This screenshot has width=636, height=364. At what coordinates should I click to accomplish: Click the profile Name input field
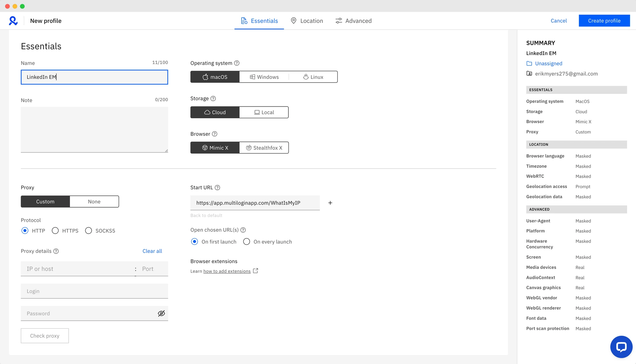tap(94, 77)
